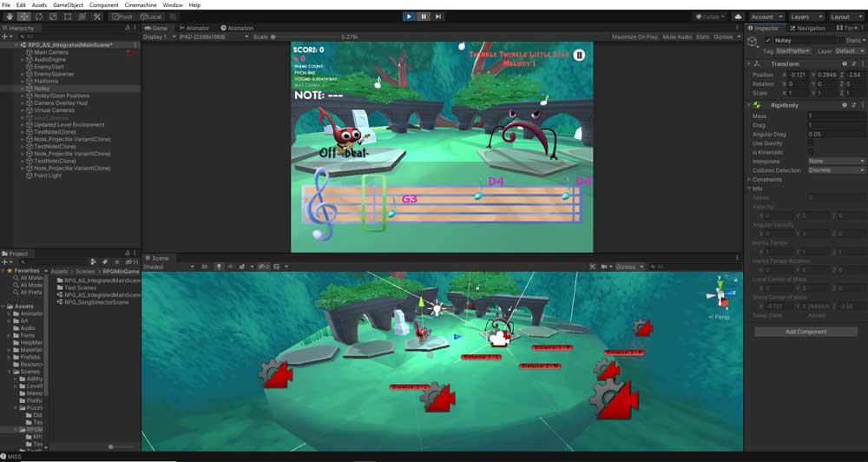The width and height of the screenshot is (868, 462).
Task: Open Transform preset settings icon
Action: coord(853,63)
